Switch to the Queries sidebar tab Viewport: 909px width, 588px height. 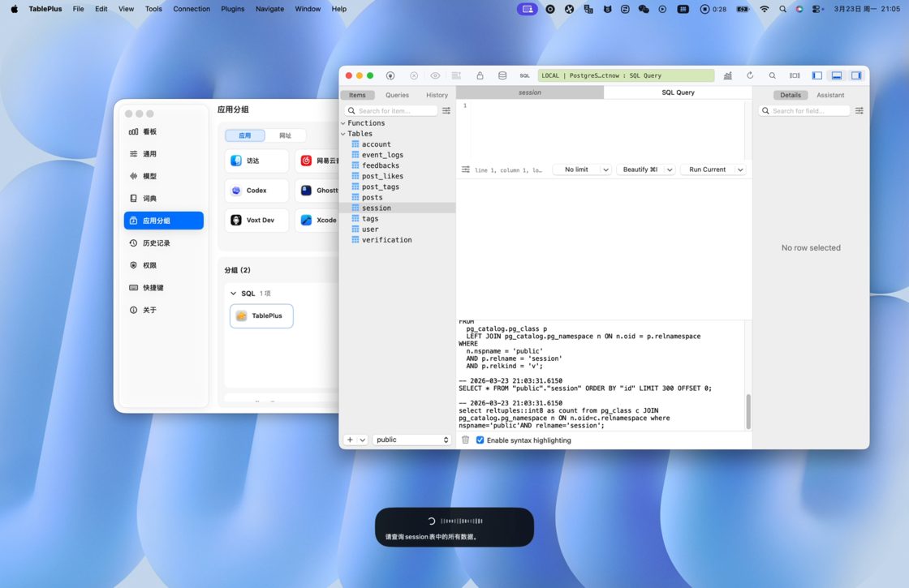click(397, 95)
